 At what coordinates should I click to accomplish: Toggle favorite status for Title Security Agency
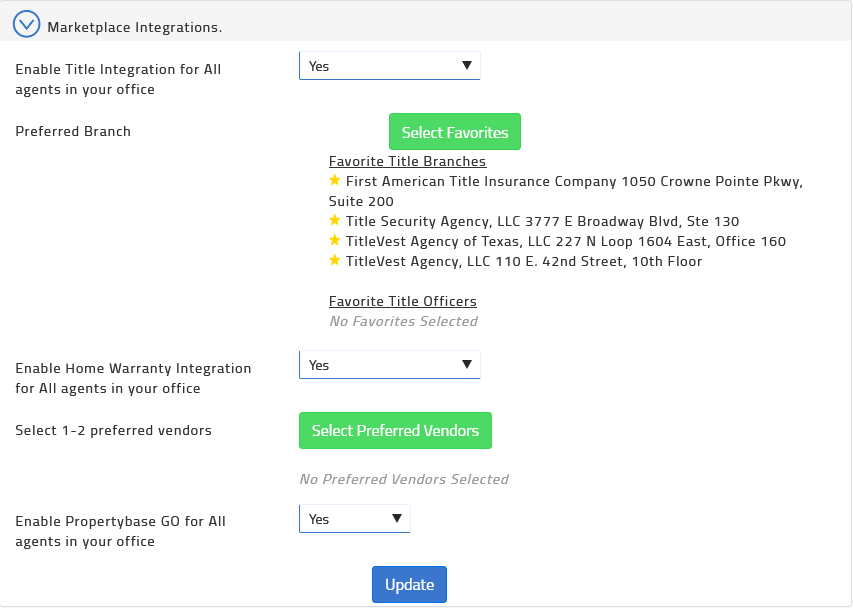[x=335, y=221]
